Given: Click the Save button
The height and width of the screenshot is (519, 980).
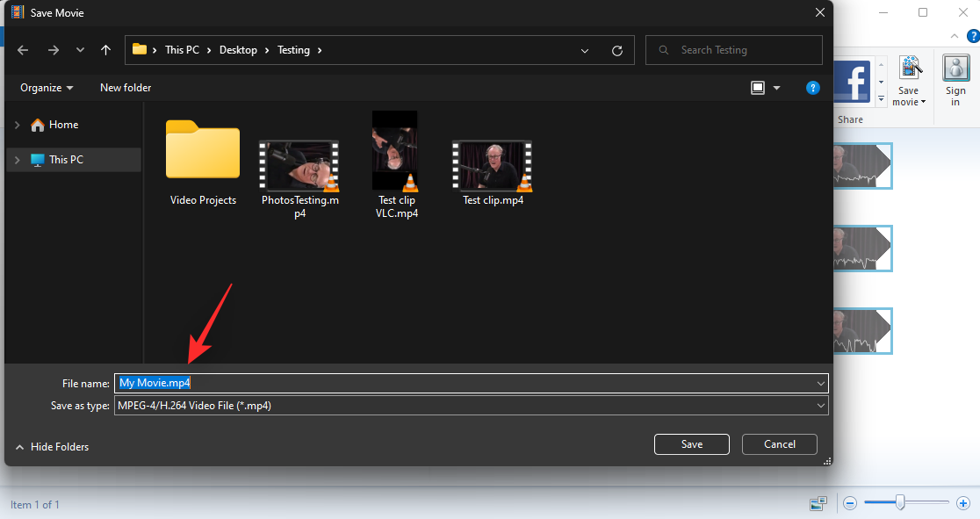Looking at the screenshot, I should pos(692,444).
